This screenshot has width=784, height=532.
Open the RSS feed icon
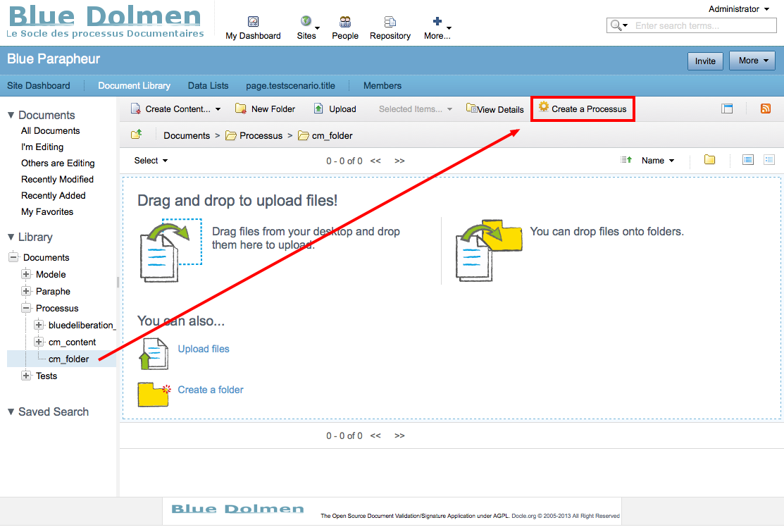pyautogui.click(x=766, y=109)
